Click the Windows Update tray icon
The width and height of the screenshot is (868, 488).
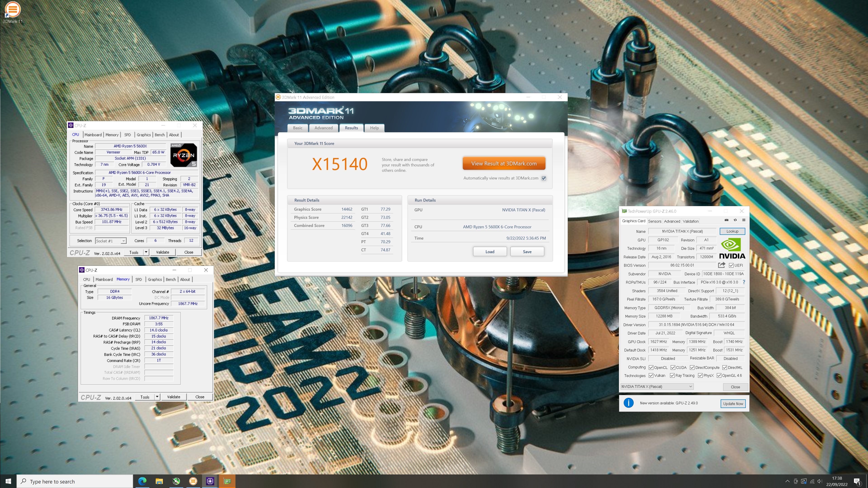click(804, 481)
